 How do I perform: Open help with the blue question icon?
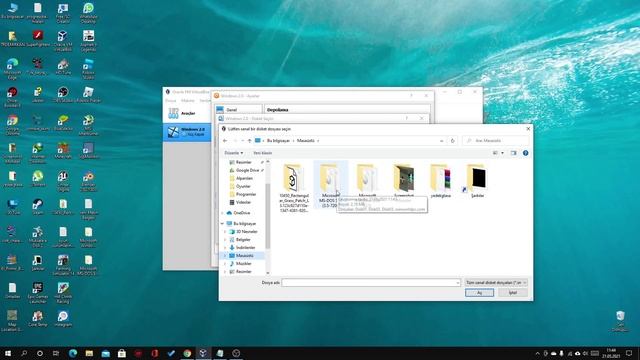525,153
